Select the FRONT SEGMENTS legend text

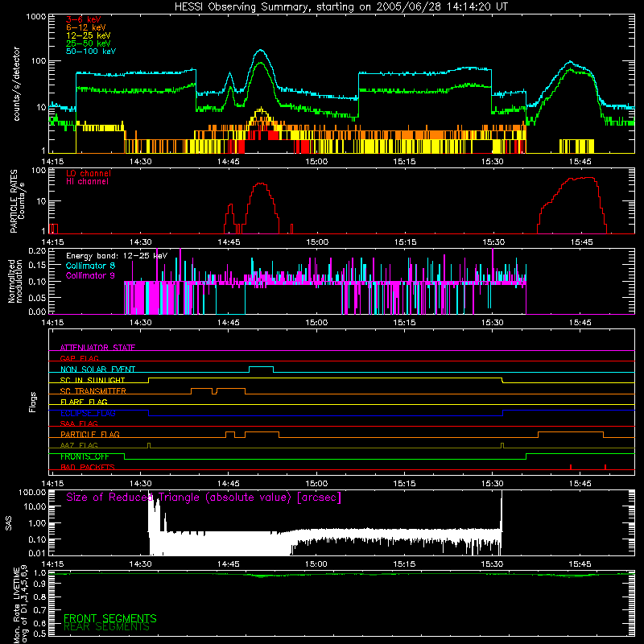coord(110,618)
